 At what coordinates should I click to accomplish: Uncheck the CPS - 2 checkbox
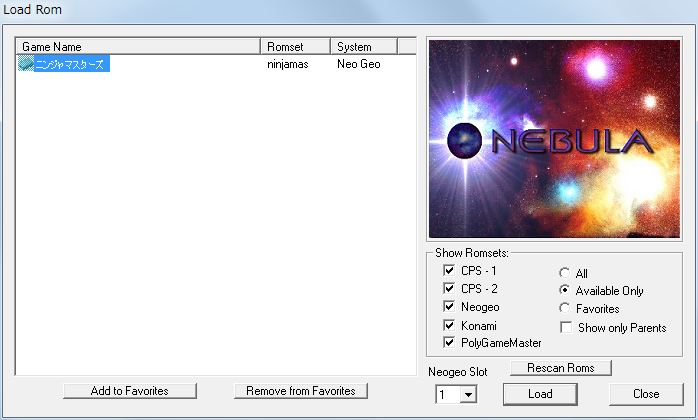[449, 289]
